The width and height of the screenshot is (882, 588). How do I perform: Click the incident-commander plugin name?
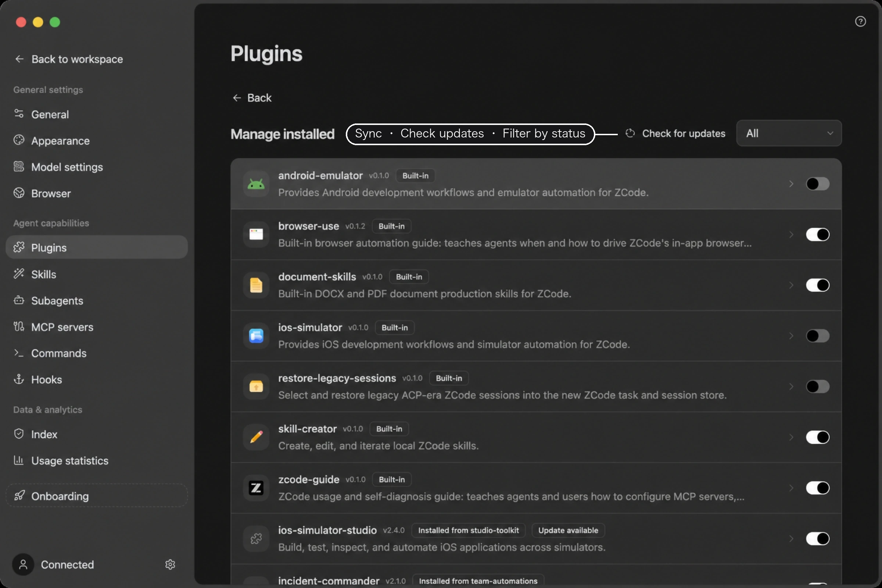[329, 581]
